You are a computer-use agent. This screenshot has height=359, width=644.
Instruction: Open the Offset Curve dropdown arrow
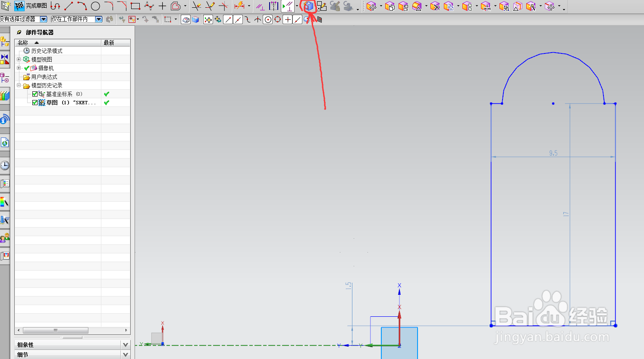pos(185,6)
